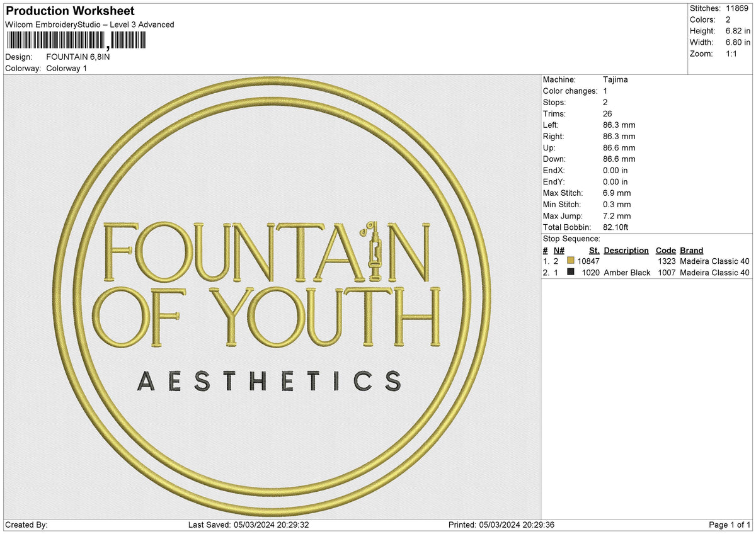
Task: Click stitch count 1020 in stop sequence
Action: coord(590,273)
